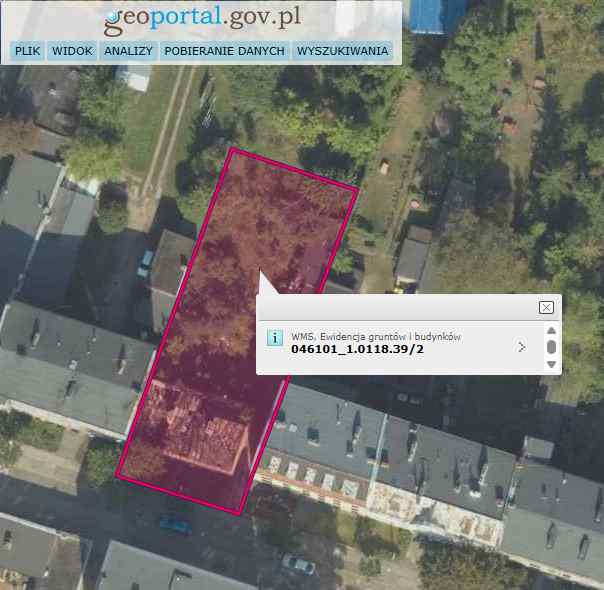604x590 pixels.
Task: Open the POBIERANIE DANYCH menu
Action: (224, 51)
